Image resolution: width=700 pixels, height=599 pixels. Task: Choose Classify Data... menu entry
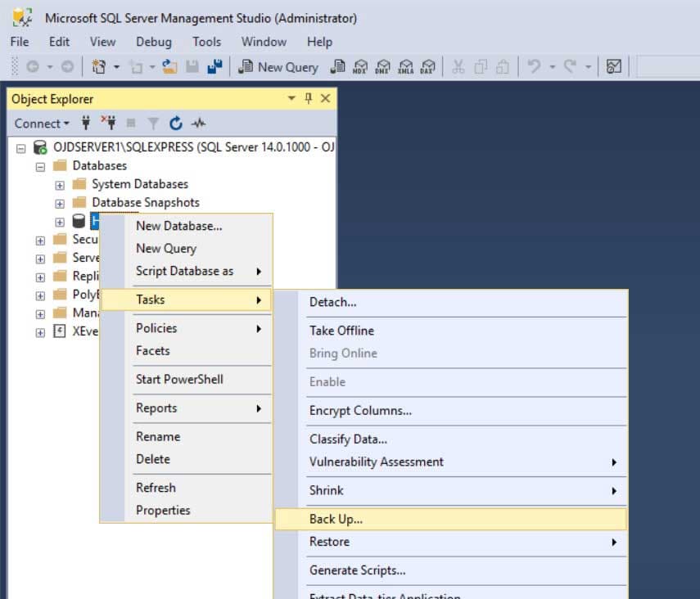(x=451, y=439)
